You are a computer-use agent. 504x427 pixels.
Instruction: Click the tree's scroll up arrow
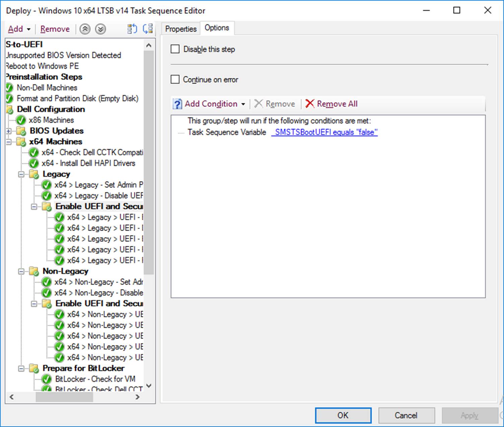click(x=149, y=45)
